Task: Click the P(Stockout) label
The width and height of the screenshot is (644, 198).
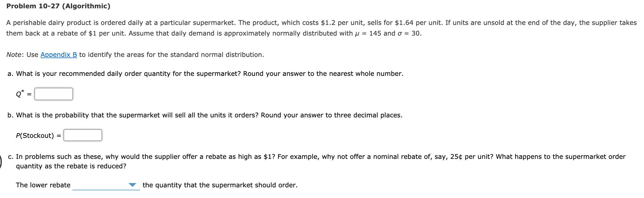Action: tap(35, 135)
